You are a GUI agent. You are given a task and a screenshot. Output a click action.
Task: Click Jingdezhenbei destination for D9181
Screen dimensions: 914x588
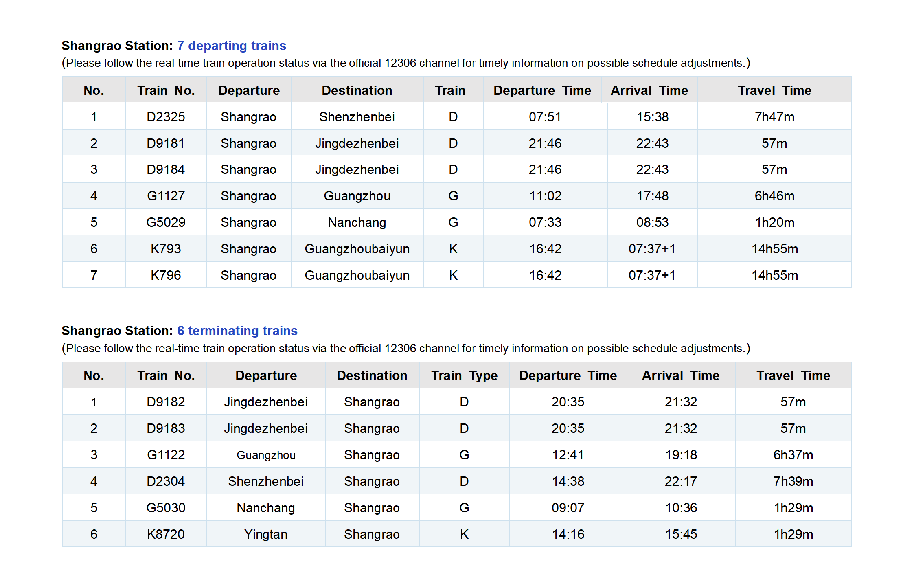pos(357,143)
